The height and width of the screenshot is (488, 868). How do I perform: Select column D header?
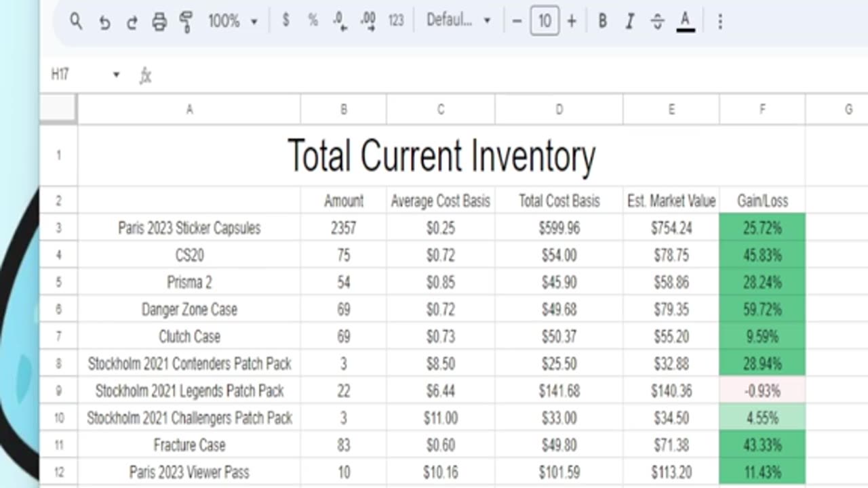pos(559,109)
